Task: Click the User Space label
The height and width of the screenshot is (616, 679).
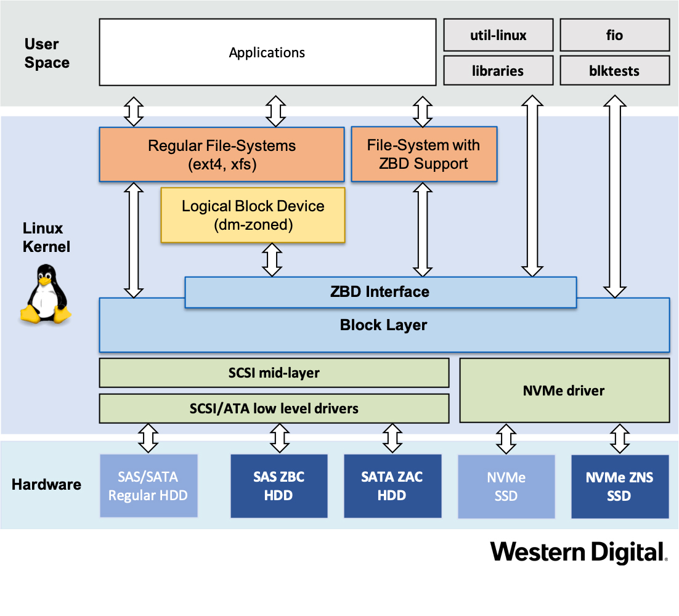Action: pyautogui.click(x=47, y=53)
